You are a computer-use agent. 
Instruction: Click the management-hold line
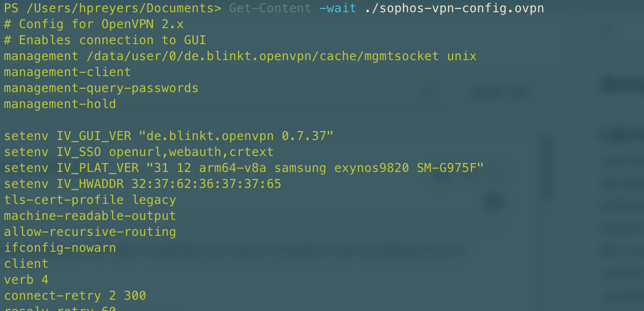click(60, 104)
